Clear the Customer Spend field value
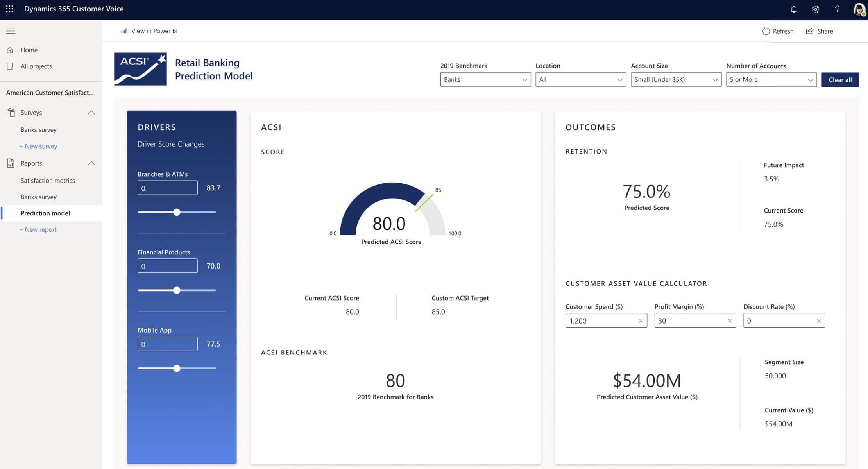 (x=641, y=320)
